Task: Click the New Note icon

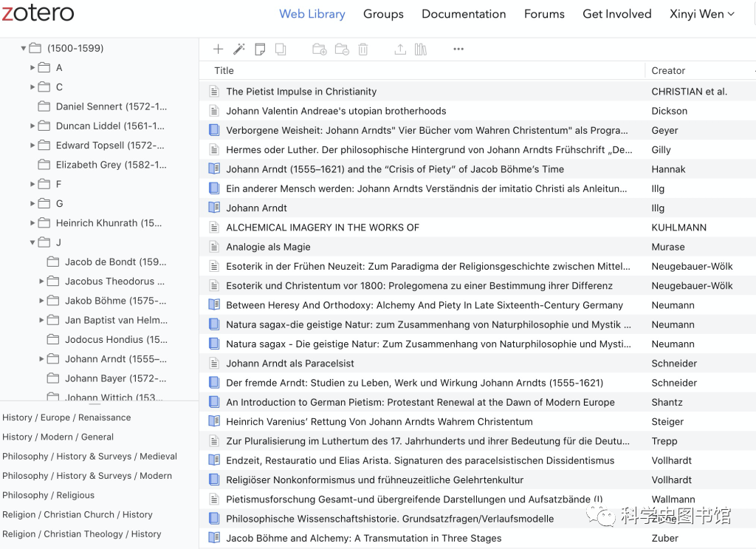Action: [260, 50]
